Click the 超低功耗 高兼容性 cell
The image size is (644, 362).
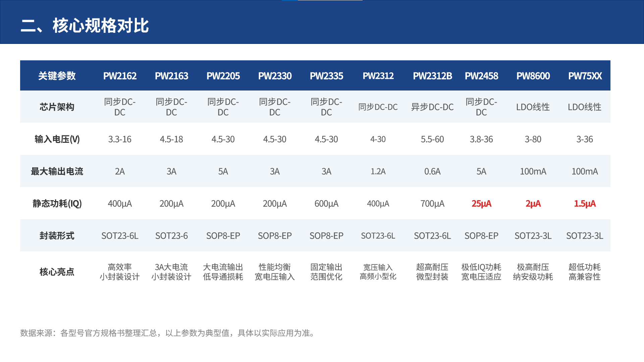pos(585,272)
